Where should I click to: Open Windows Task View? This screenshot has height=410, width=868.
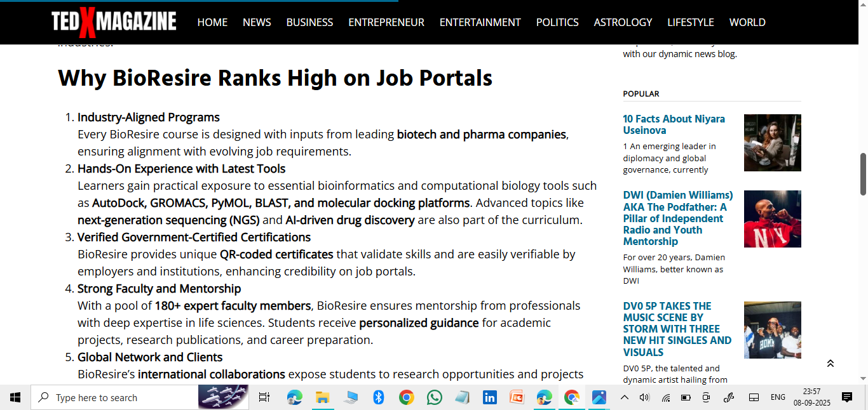click(264, 398)
